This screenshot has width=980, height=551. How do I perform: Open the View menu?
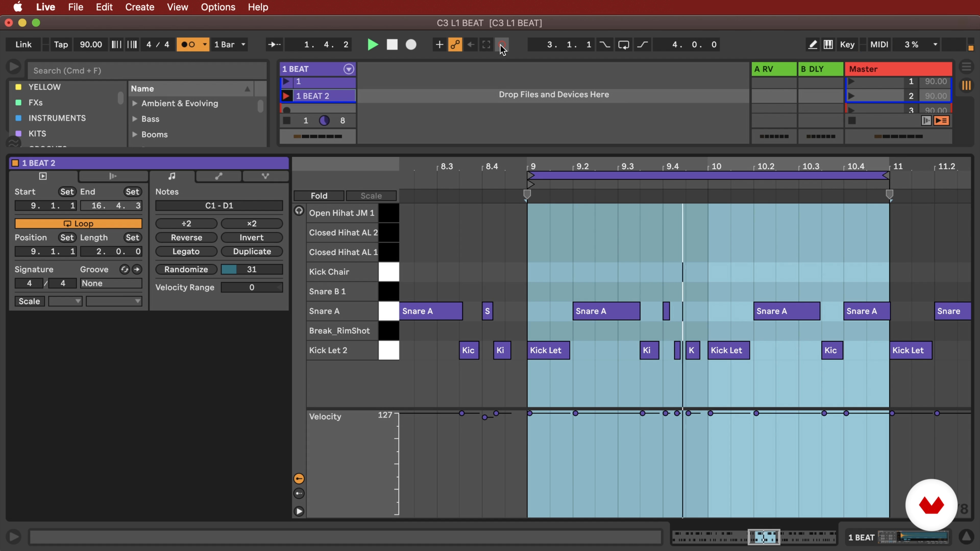pyautogui.click(x=177, y=7)
